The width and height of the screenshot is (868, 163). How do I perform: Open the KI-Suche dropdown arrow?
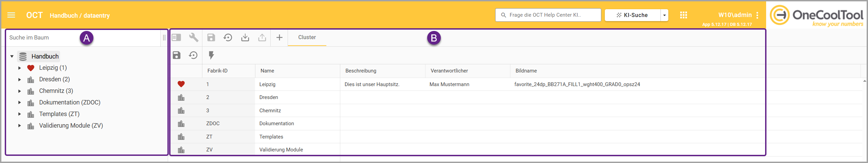coord(664,15)
